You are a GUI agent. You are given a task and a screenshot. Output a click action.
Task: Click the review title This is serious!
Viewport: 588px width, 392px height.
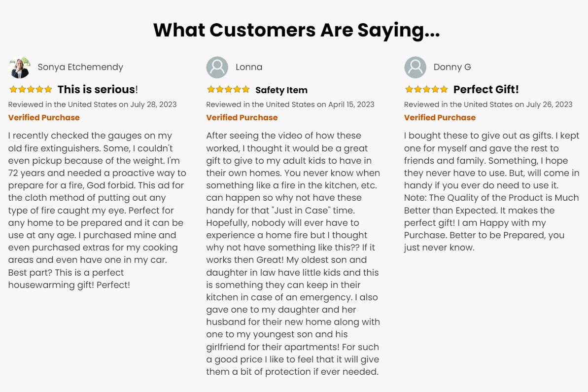98,89
